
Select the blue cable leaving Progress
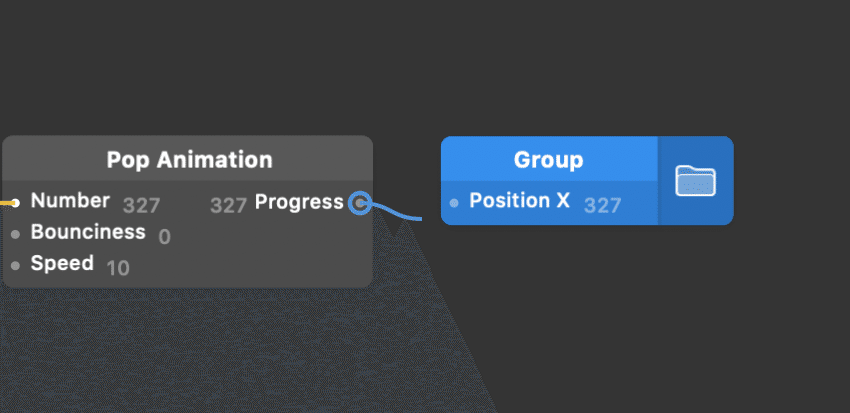tap(398, 213)
